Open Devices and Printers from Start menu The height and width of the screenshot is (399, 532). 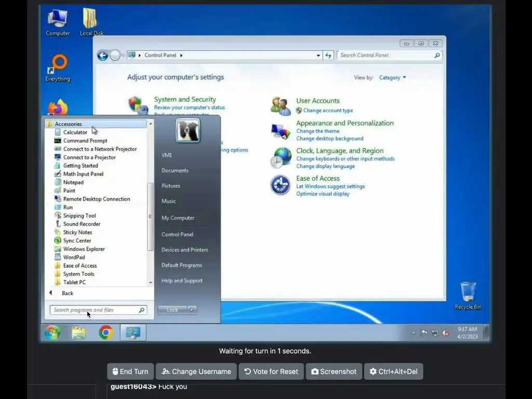185,250
